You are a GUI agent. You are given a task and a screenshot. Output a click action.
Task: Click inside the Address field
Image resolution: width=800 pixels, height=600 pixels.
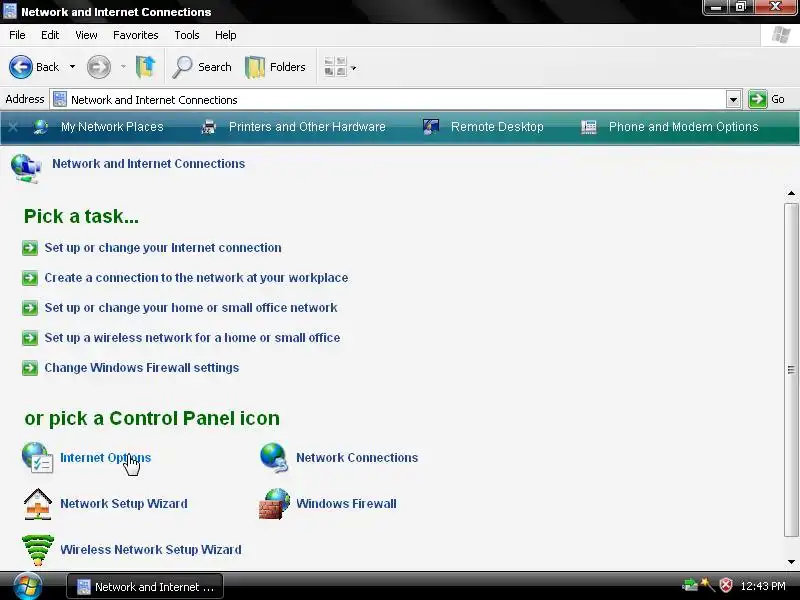pos(395,99)
